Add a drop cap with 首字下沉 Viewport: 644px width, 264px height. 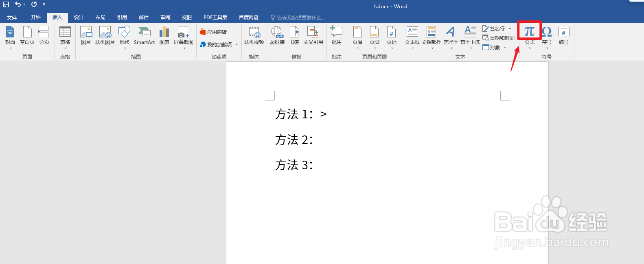coord(470,37)
